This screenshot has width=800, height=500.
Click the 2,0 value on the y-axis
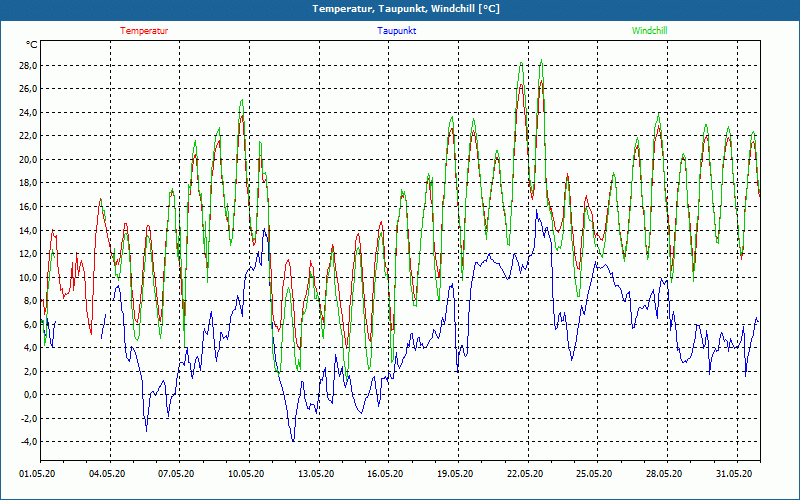click(30, 371)
